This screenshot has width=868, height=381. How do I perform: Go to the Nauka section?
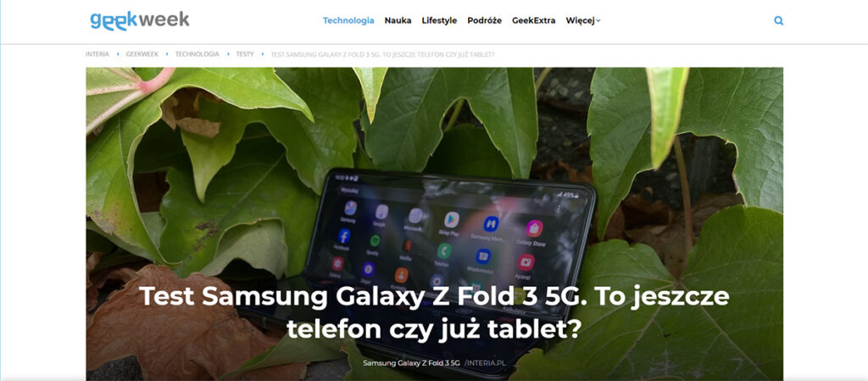tap(398, 20)
